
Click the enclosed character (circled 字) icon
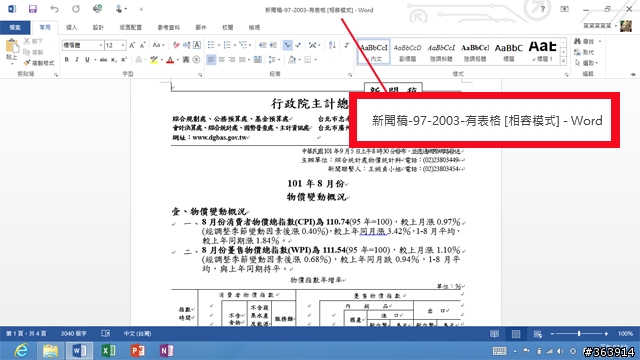(x=196, y=60)
